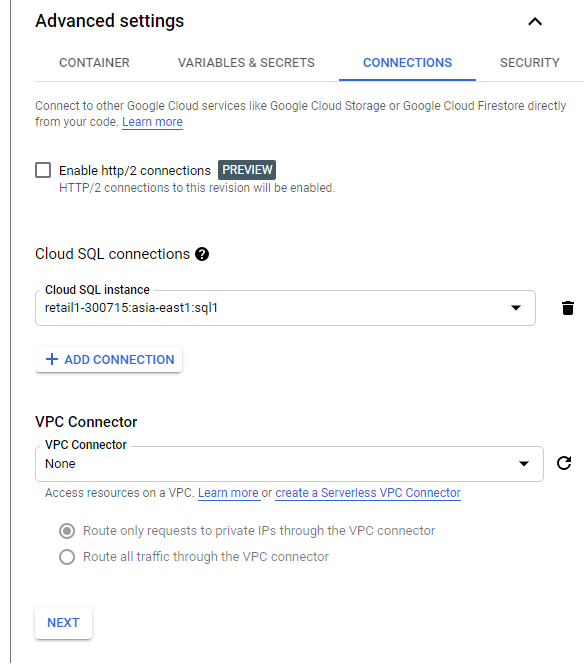Refresh the VPC Connector list
Viewport: 588px width, 671px height.
point(564,463)
